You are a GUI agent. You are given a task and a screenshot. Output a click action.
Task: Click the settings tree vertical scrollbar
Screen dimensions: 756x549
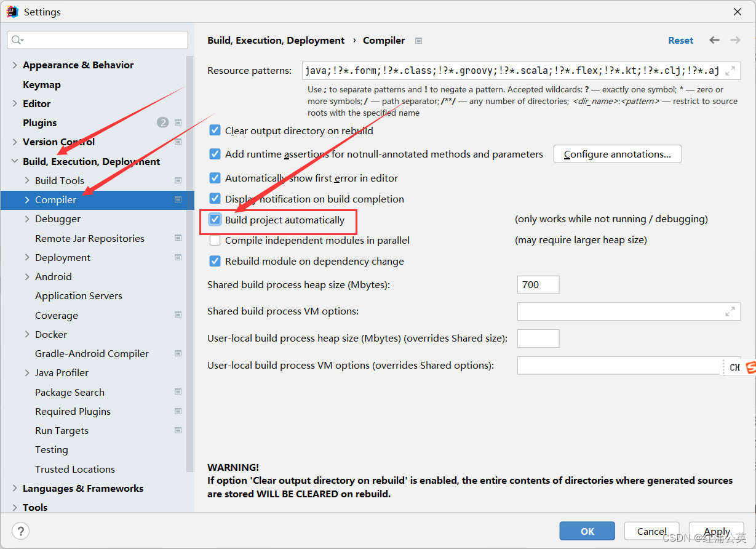(x=191, y=265)
